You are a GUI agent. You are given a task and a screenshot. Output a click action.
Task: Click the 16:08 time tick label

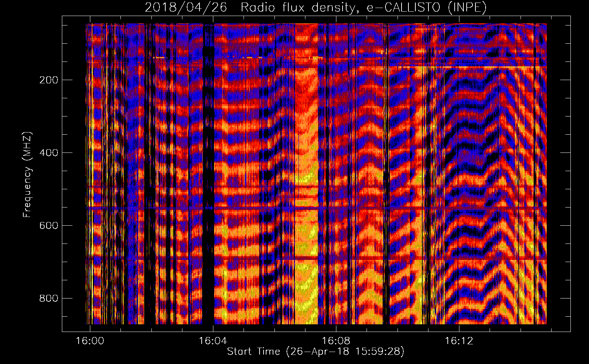click(x=336, y=341)
